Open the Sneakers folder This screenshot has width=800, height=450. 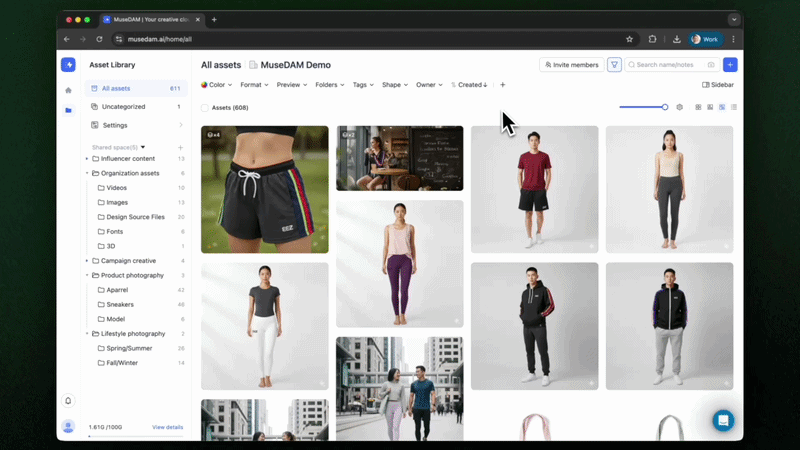click(x=120, y=304)
